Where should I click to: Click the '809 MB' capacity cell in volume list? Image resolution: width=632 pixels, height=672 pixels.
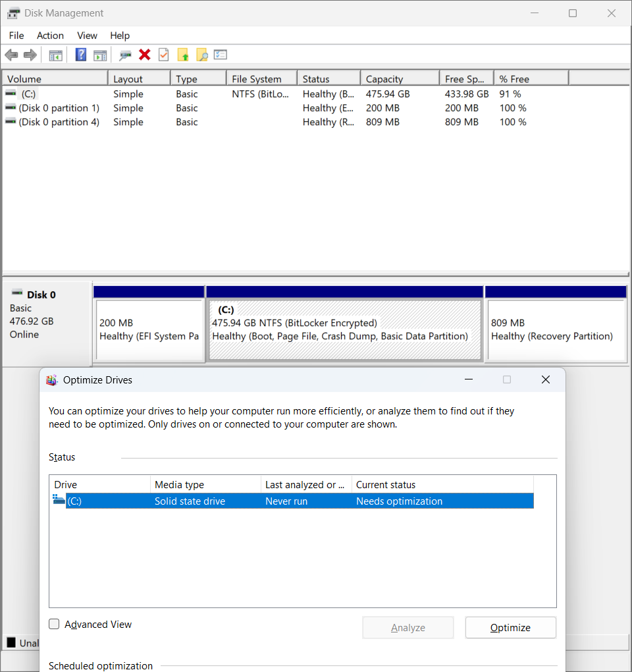382,122
